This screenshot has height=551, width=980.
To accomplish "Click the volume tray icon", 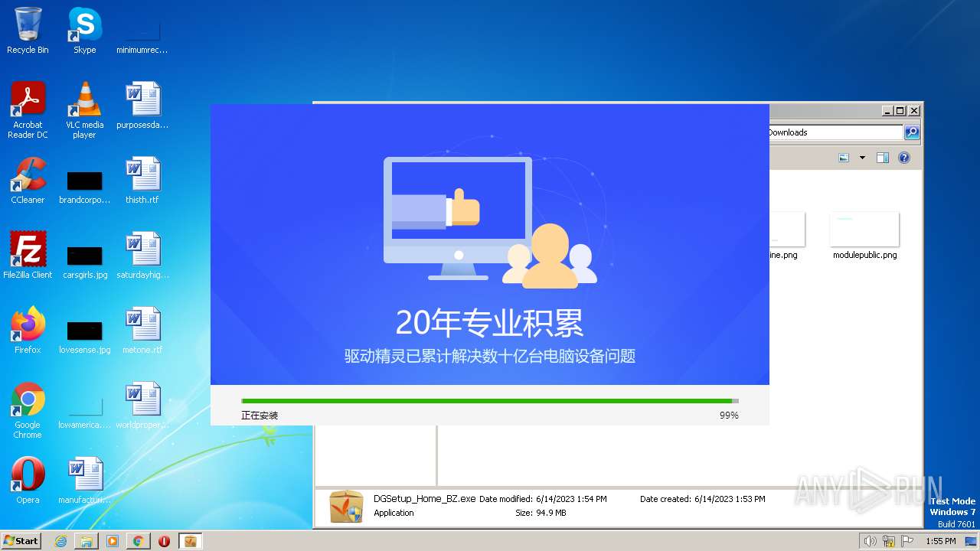I will click(870, 541).
